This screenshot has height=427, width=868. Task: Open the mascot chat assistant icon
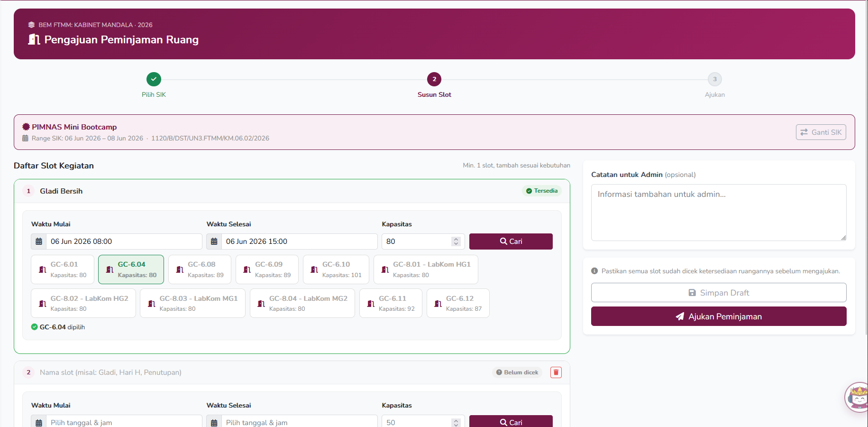[858, 398]
